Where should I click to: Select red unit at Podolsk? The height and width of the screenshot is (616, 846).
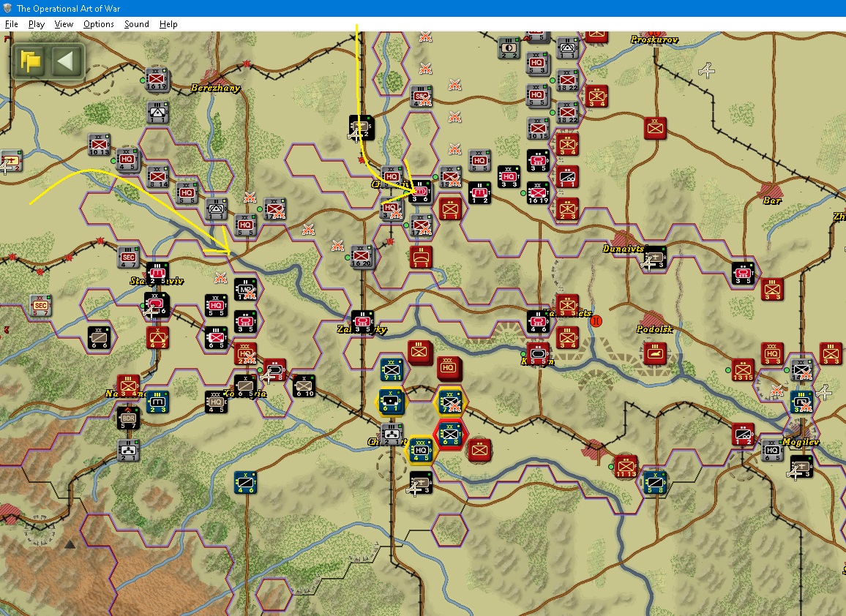(654, 354)
